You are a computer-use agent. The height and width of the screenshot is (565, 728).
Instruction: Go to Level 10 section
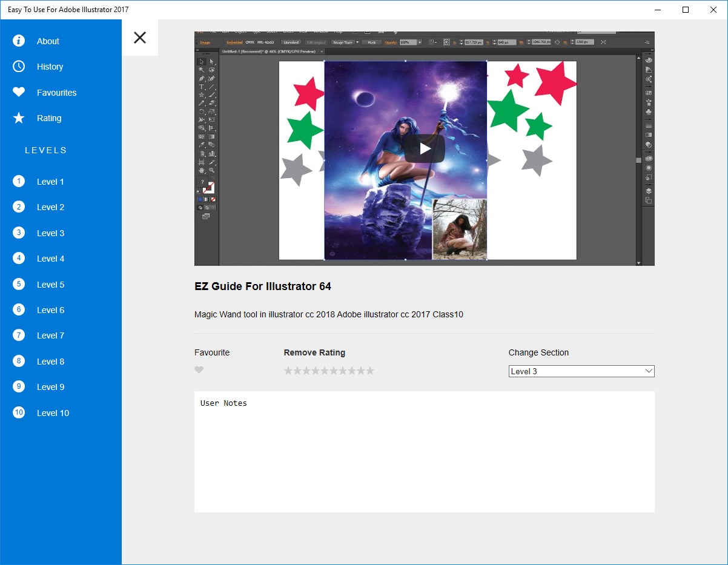(x=53, y=413)
